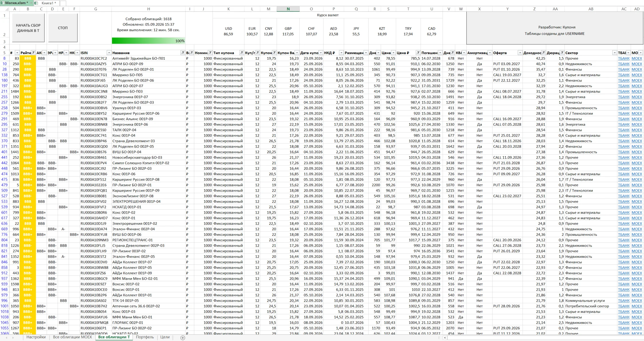Open the Доходность column filter dropdown
The height and width of the screenshot is (341, 644).
543,53
